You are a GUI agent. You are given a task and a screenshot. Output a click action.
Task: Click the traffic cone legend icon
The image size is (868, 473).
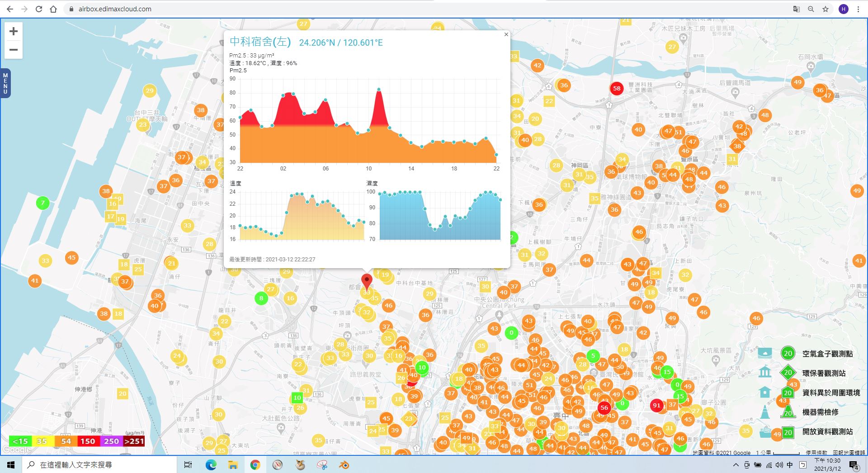(x=765, y=412)
